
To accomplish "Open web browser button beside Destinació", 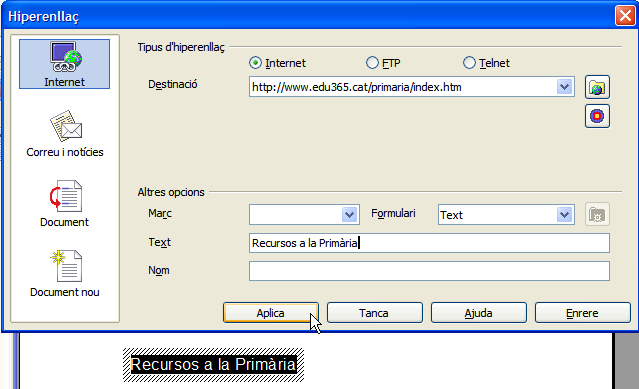I will click(x=597, y=87).
